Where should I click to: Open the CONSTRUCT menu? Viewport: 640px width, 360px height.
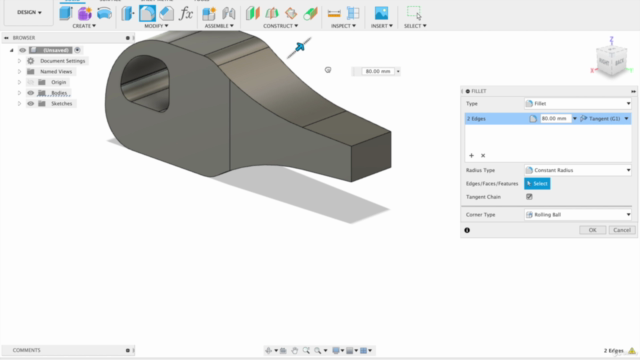(280, 26)
